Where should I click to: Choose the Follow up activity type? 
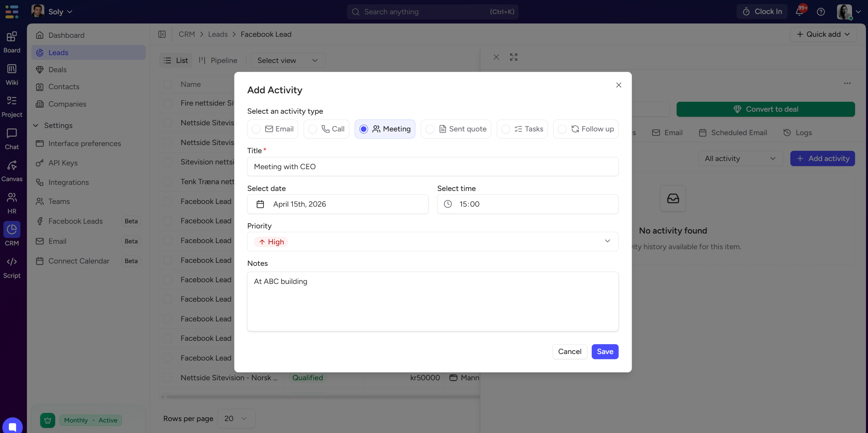coord(586,129)
